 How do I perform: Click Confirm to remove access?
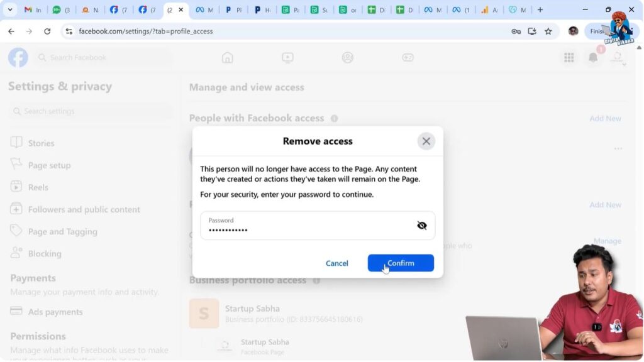[401, 263]
